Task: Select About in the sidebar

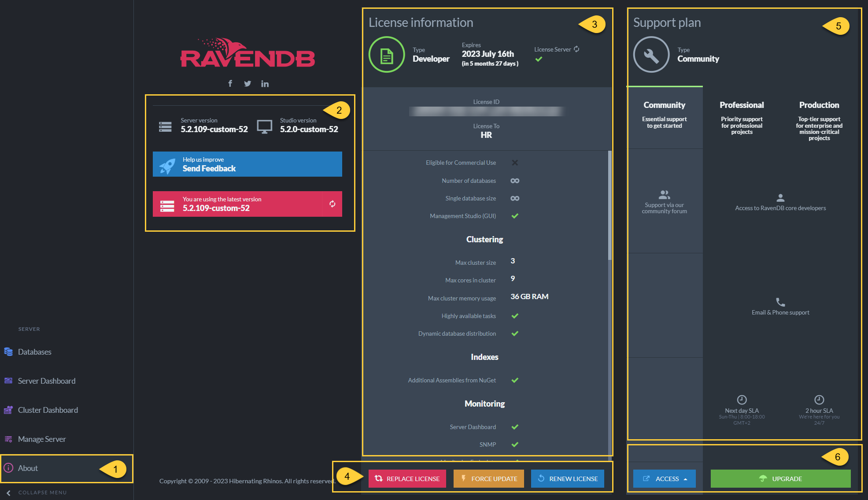Action: pos(66,468)
